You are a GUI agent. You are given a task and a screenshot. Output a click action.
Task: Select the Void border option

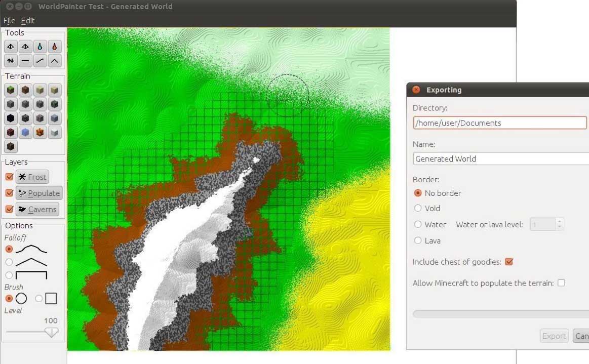418,208
